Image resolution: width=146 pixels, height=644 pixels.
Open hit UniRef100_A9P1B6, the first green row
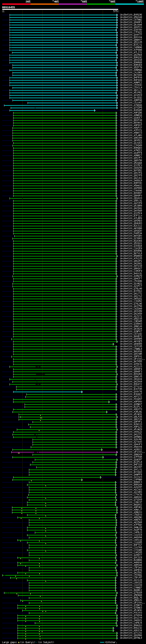(131, 113)
